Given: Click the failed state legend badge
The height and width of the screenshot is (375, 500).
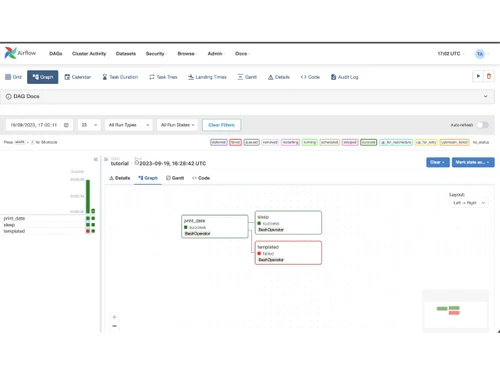Looking at the screenshot, I should (235, 142).
